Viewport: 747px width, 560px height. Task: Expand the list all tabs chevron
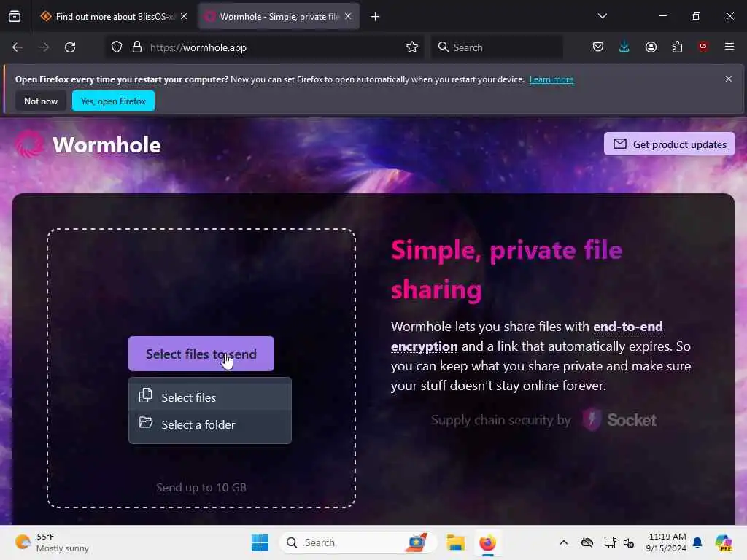tap(602, 16)
